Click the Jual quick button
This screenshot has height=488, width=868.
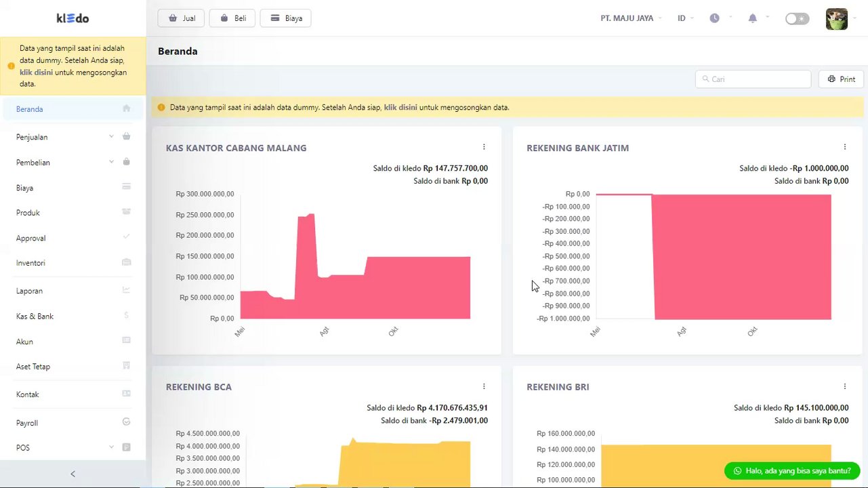[181, 18]
